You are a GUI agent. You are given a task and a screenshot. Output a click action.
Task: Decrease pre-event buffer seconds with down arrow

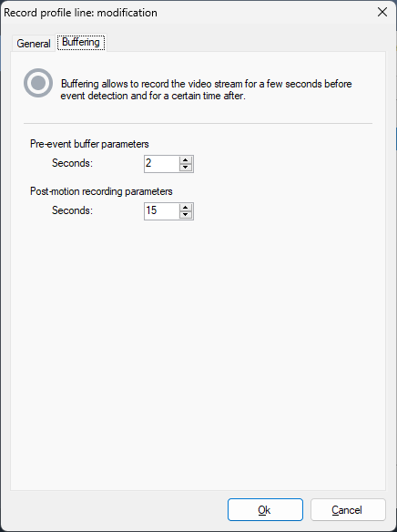[186, 168]
